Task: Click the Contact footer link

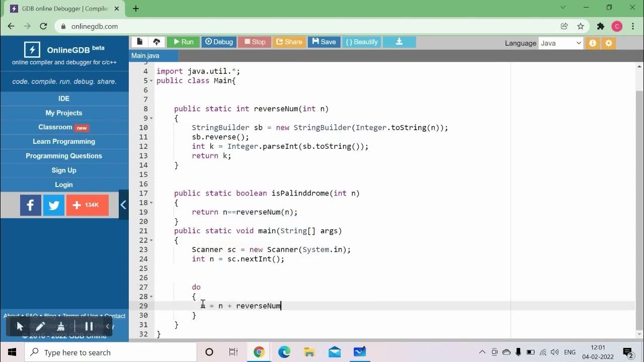Action: [x=115, y=316]
